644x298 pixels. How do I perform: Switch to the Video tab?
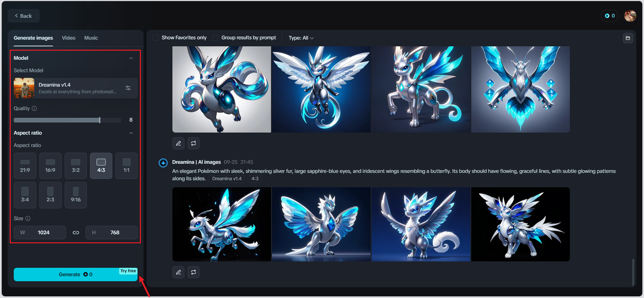(68, 38)
